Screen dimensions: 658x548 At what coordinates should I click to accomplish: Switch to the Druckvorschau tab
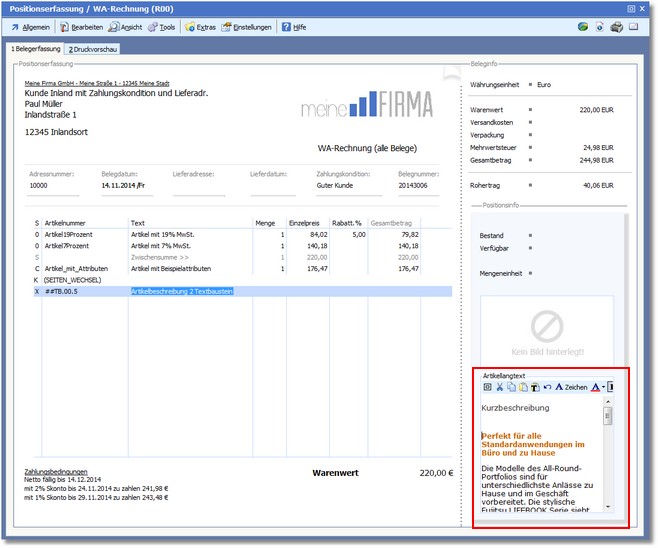pyautogui.click(x=92, y=48)
